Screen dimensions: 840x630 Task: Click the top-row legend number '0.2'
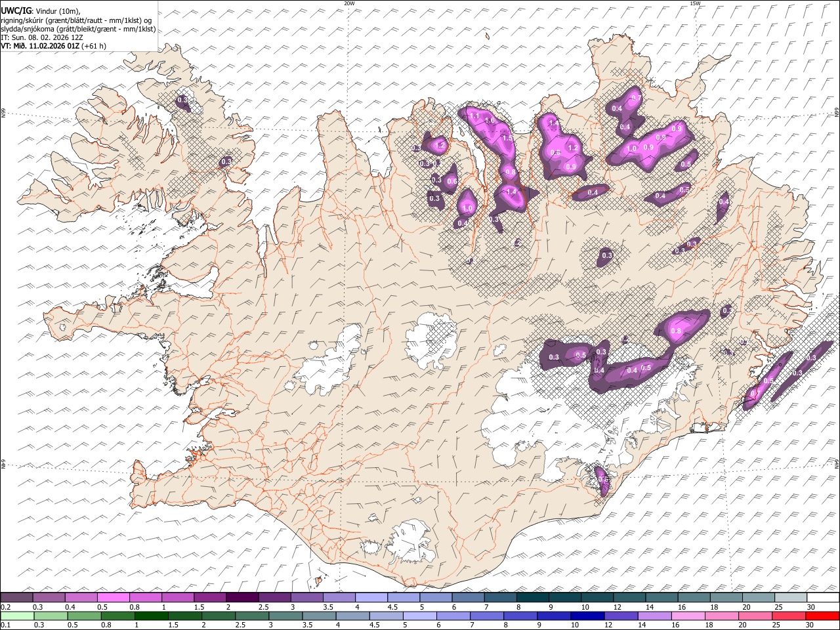(6, 607)
